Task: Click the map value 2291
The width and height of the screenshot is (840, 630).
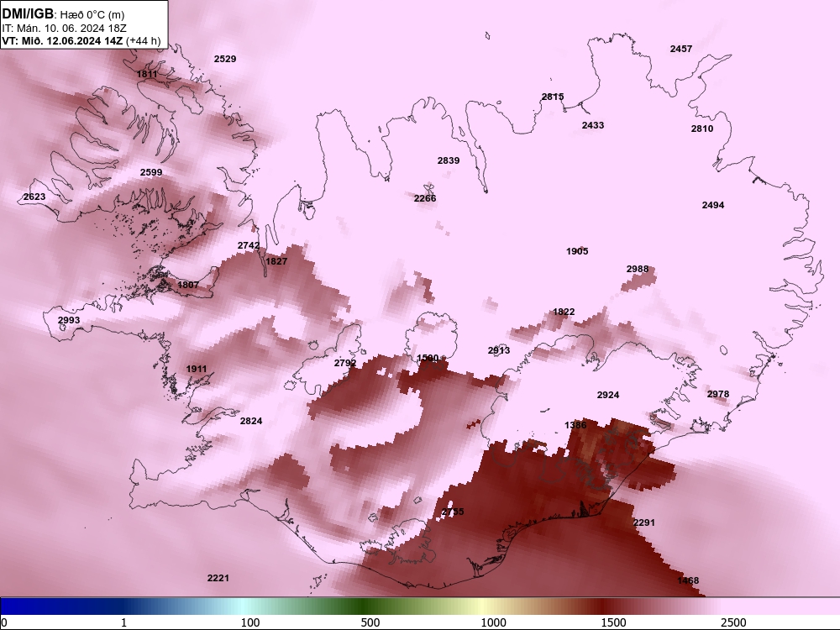Action: 644,522
